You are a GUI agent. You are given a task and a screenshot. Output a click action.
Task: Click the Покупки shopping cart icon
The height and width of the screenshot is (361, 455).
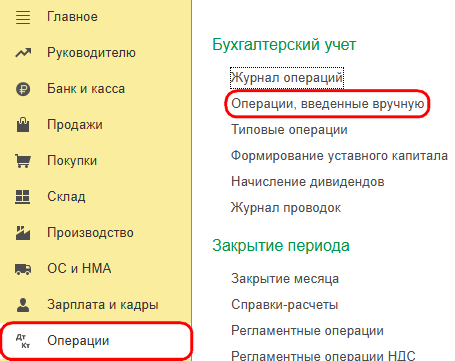click(x=23, y=160)
